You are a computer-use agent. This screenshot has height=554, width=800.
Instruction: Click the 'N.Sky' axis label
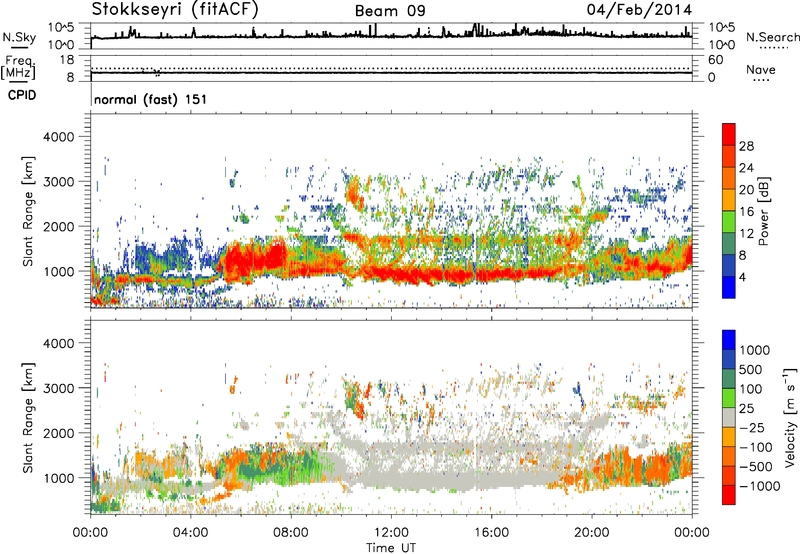(x=19, y=37)
